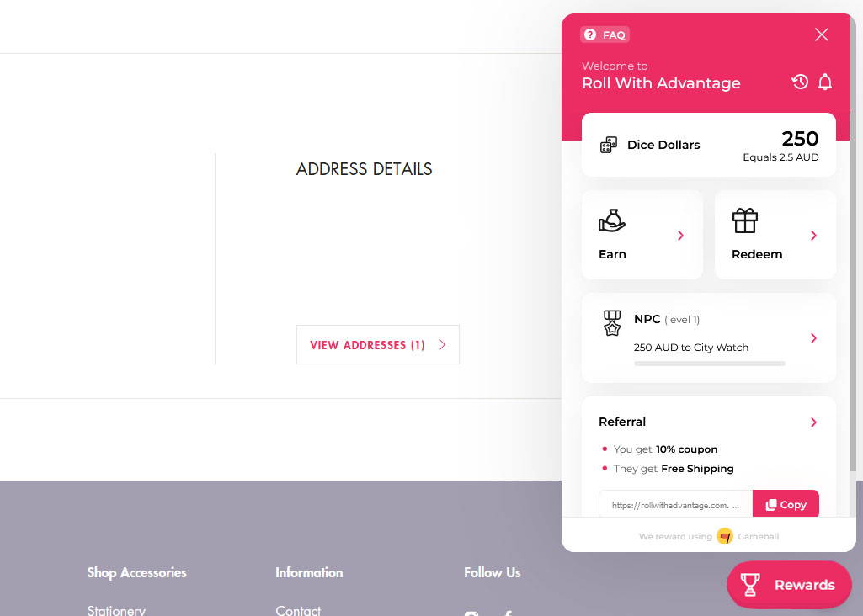Click the 'Shop Accessories' footer heading

click(x=136, y=572)
